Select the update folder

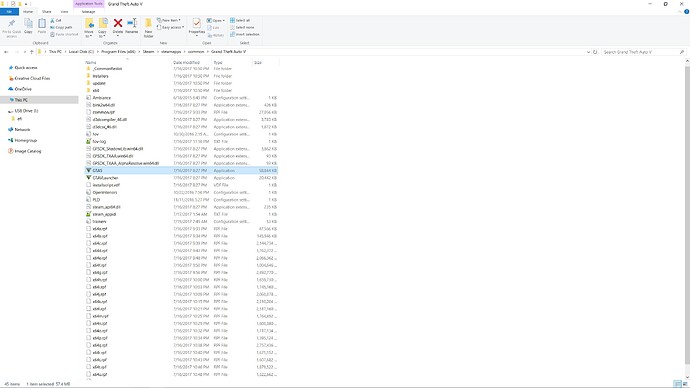pyautogui.click(x=181, y=83)
